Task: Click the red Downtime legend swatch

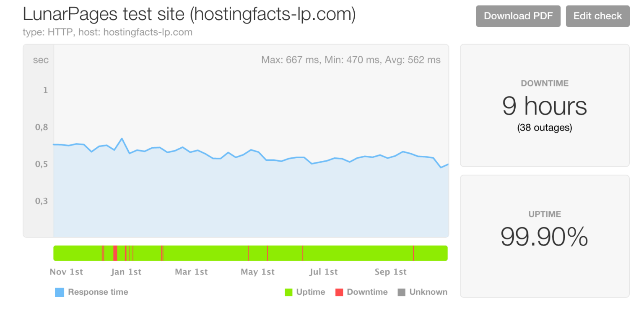Action: 339,292
